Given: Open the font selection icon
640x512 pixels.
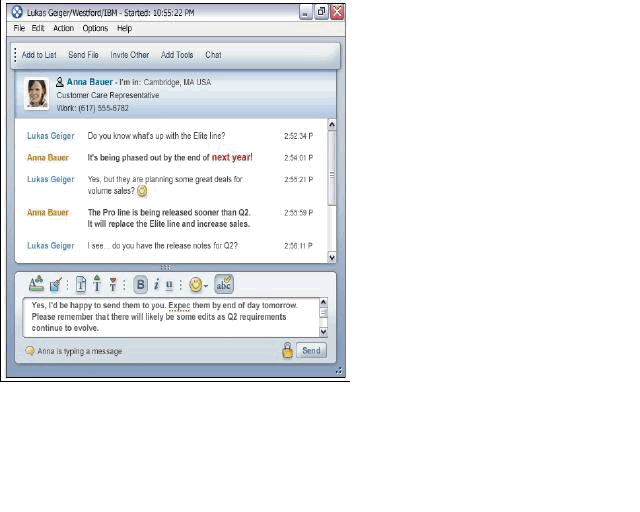Looking at the screenshot, I should pyautogui.click(x=81, y=285).
